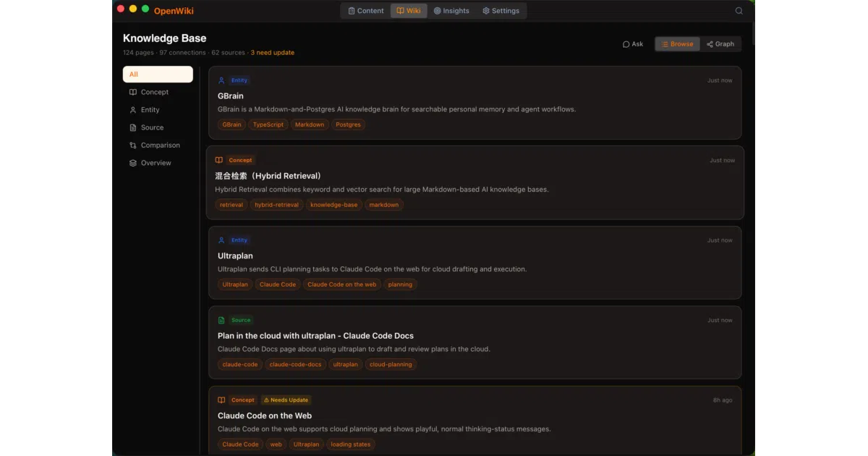Click the loading states tag

pos(351,444)
